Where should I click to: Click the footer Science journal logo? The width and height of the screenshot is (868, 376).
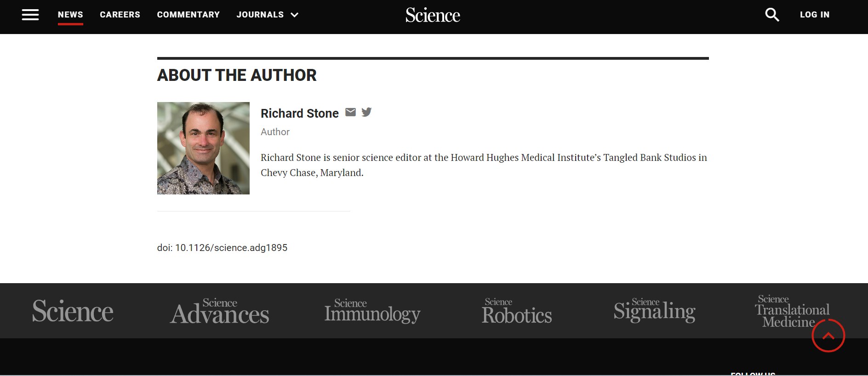[73, 311]
